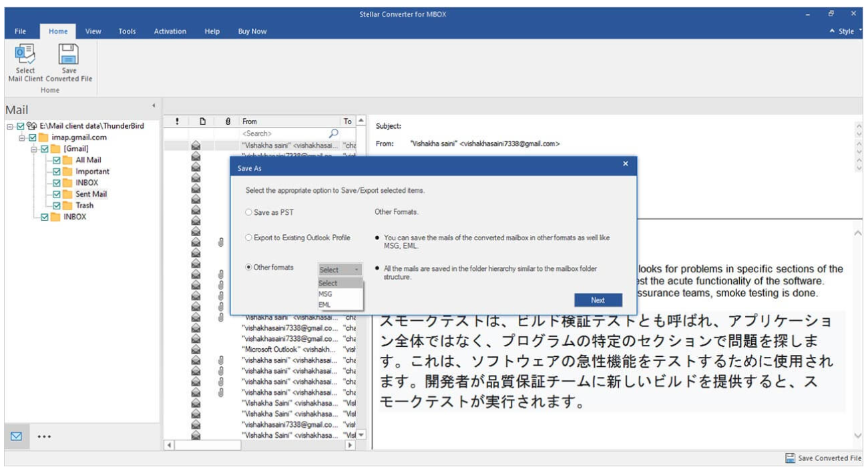Pick the Select entry in the dropdown list

(341, 283)
